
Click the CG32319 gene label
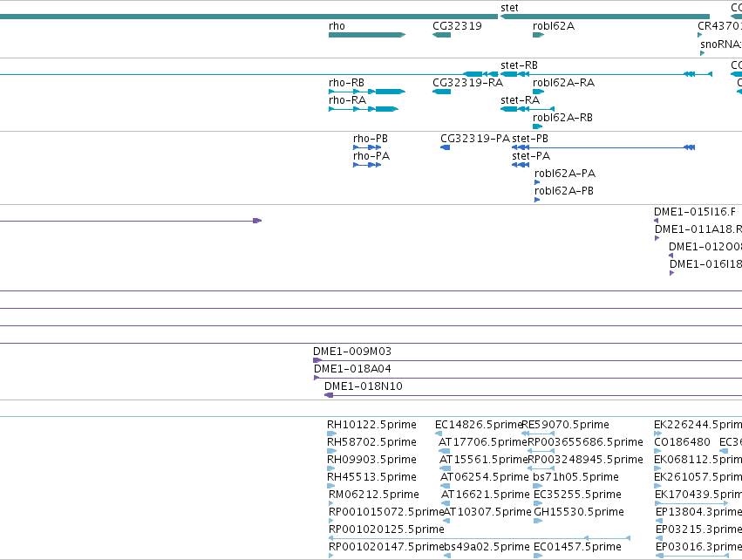tap(457, 26)
